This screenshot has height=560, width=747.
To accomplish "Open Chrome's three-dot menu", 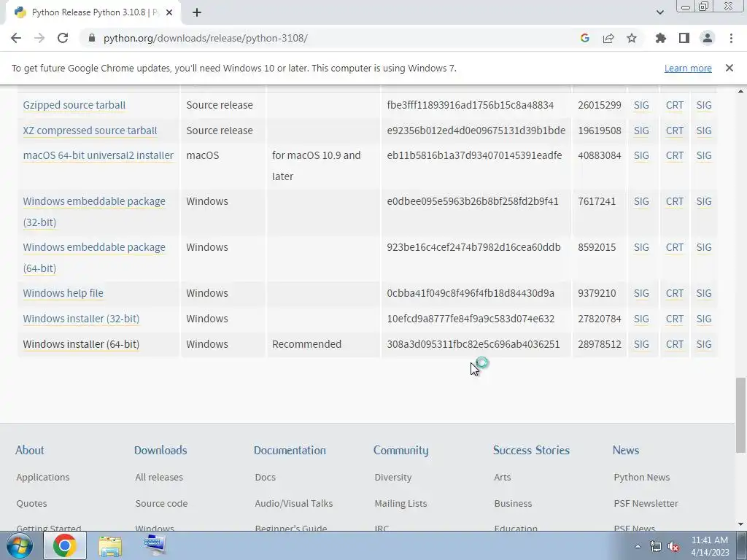I will pyautogui.click(x=731, y=38).
